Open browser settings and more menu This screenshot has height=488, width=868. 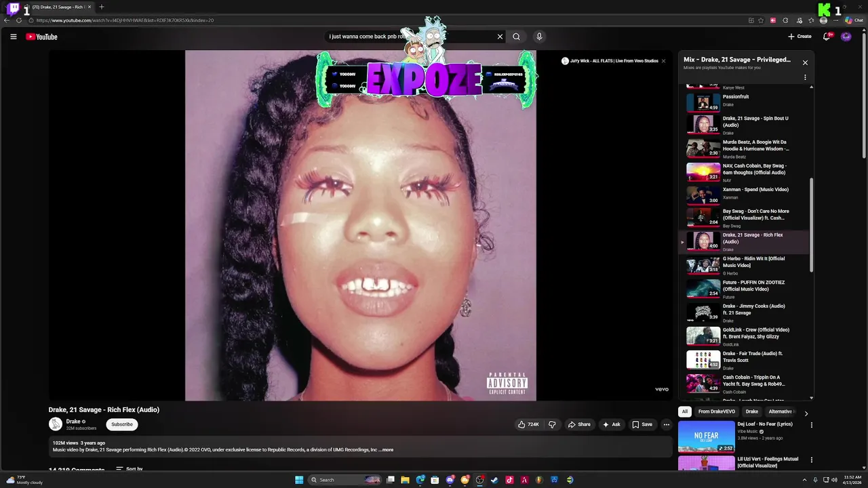tap(835, 20)
